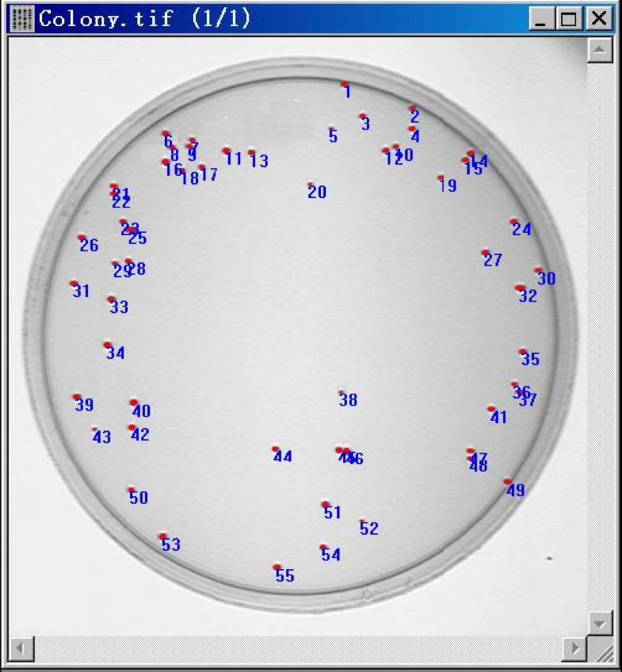Pick colony label 39
This screenshot has width=622, height=672.
point(84,405)
